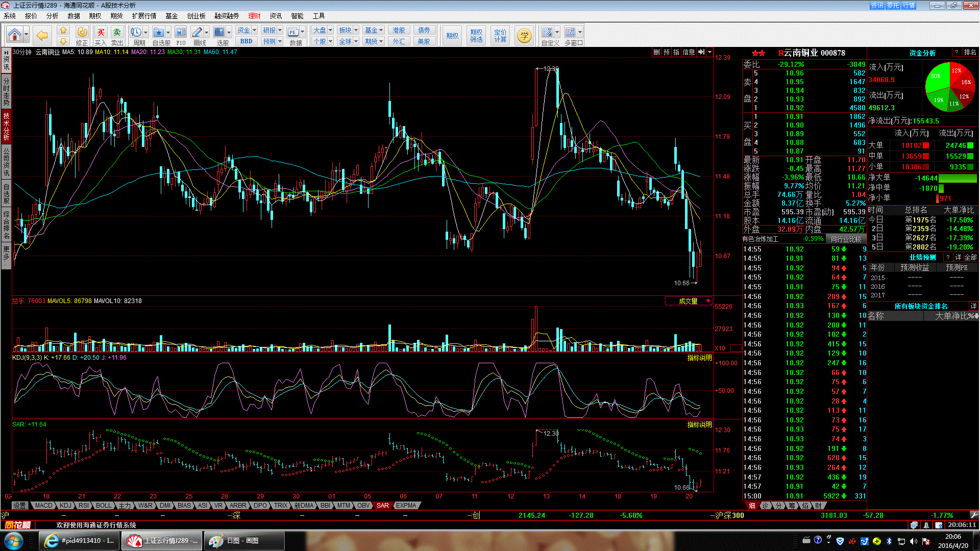
Task: Click the 周期 clock icon
Action: pyautogui.click(x=136, y=32)
